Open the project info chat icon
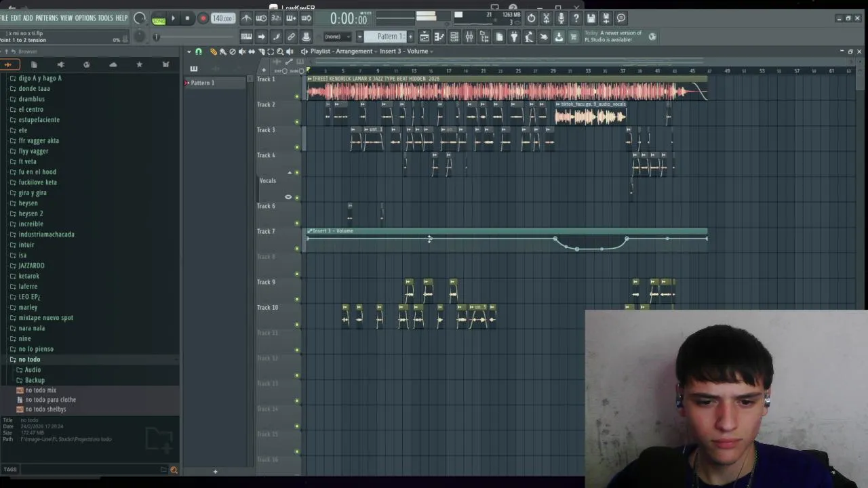Viewport: 868px width, 488px height. click(x=620, y=18)
